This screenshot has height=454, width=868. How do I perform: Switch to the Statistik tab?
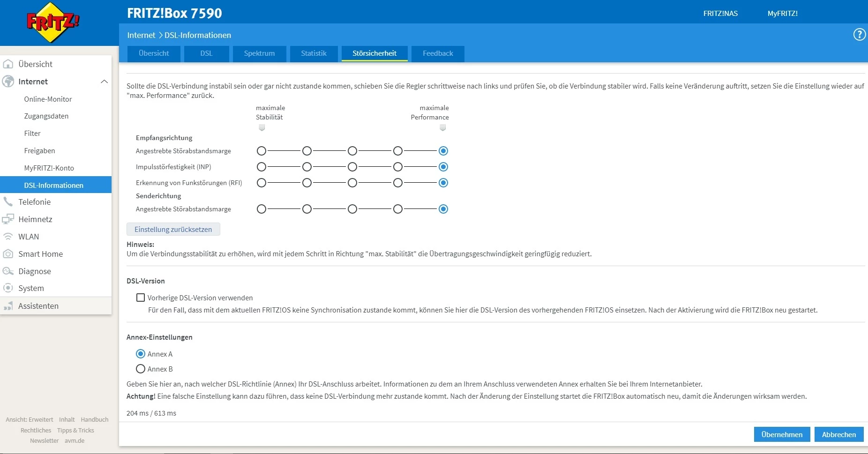314,53
